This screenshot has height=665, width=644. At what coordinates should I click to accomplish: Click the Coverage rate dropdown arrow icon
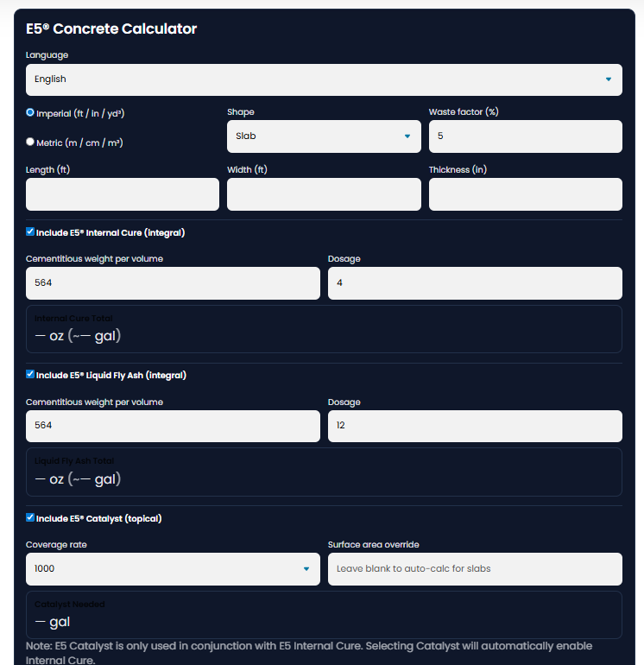click(x=306, y=569)
